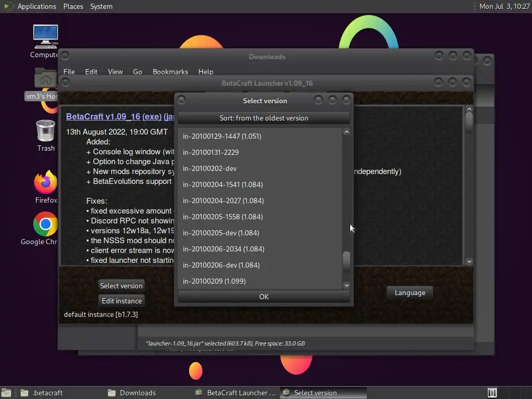532x399 pixels.
Task: Click changelog scroll up arrow in launcher
Action: pos(469,109)
